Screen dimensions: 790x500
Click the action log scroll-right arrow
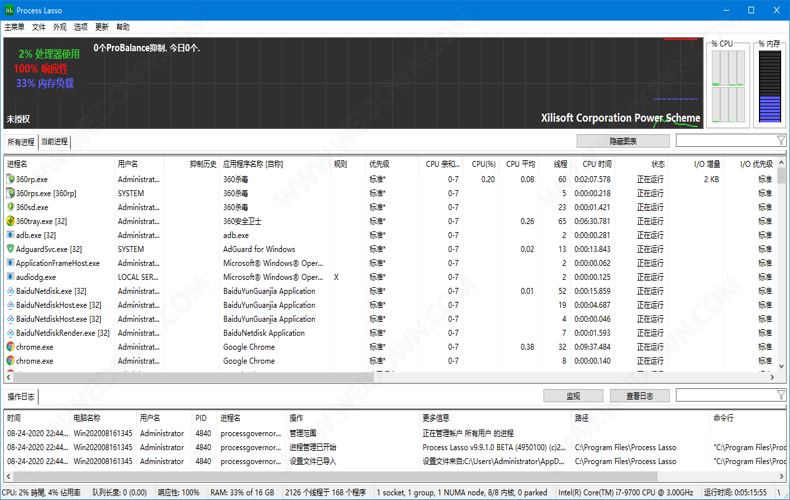pyautogui.click(x=781, y=476)
